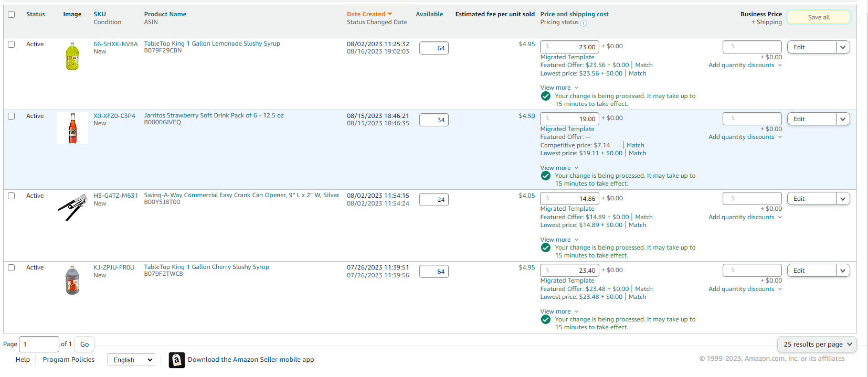Open the Edit dropdown arrow for Lemonade Slushy Syrup
868x377 pixels.
[843, 47]
